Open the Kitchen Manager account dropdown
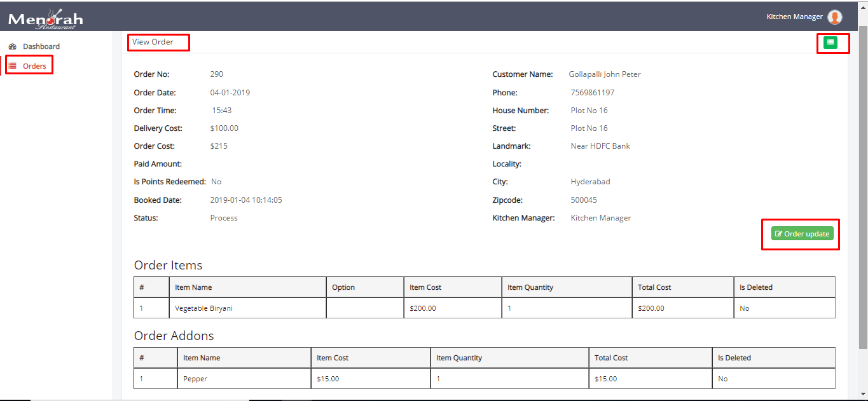Viewport: 868px width, 401px height. 794,17
